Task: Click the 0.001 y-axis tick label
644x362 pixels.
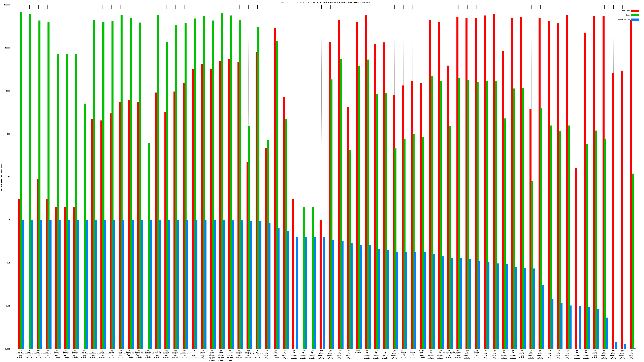Action: click(x=7, y=349)
